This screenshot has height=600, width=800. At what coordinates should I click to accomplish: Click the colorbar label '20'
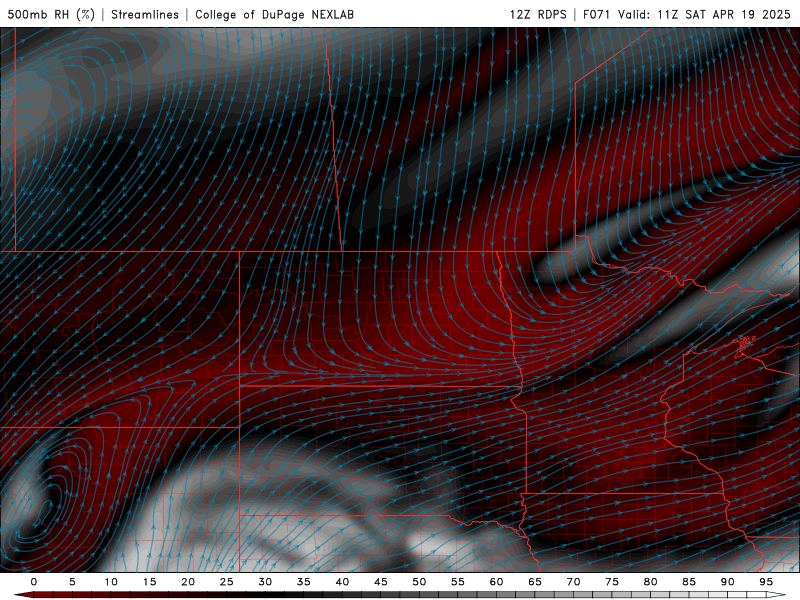pyautogui.click(x=188, y=582)
